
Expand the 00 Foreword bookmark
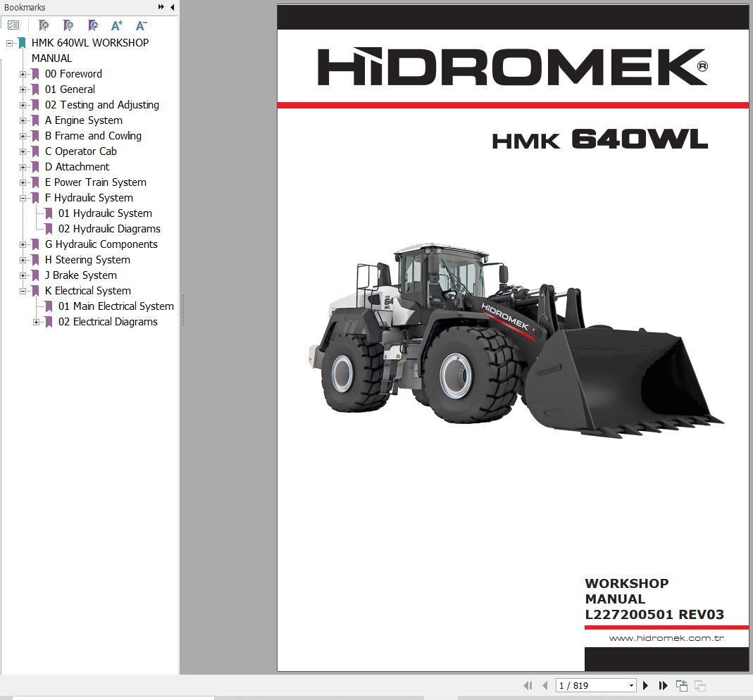coord(23,75)
